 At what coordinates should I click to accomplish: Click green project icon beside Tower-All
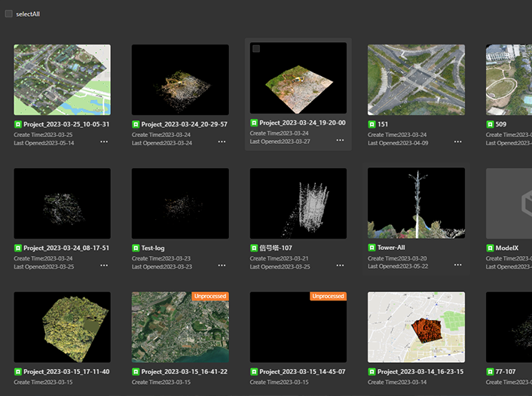pos(371,248)
